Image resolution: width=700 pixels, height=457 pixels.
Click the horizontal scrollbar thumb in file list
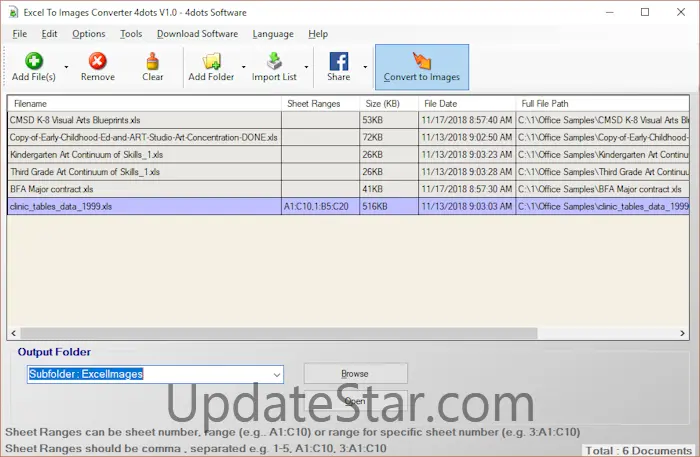pyautogui.click(x=279, y=333)
